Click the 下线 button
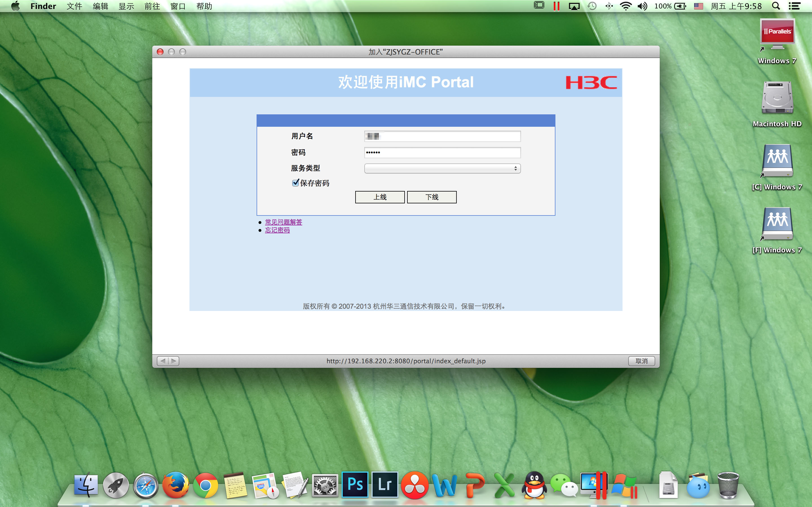Viewport: 812px width, 507px height. pos(431,197)
